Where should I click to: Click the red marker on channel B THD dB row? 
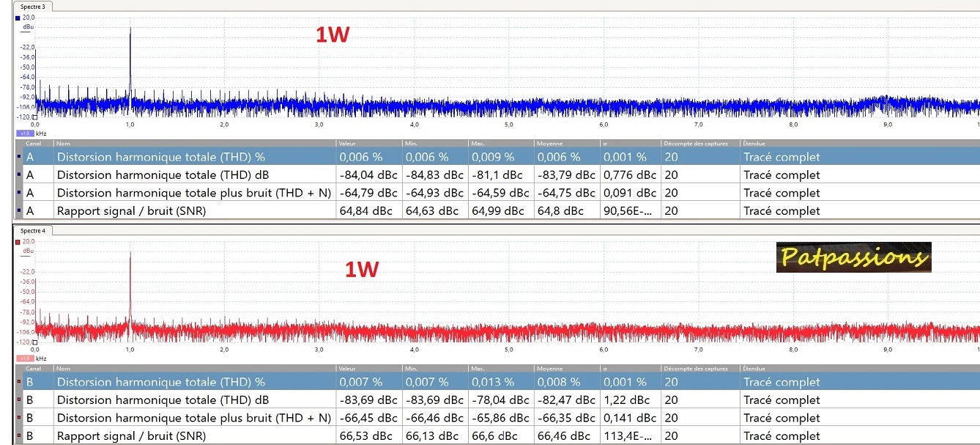pyautogui.click(x=19, y=400)
